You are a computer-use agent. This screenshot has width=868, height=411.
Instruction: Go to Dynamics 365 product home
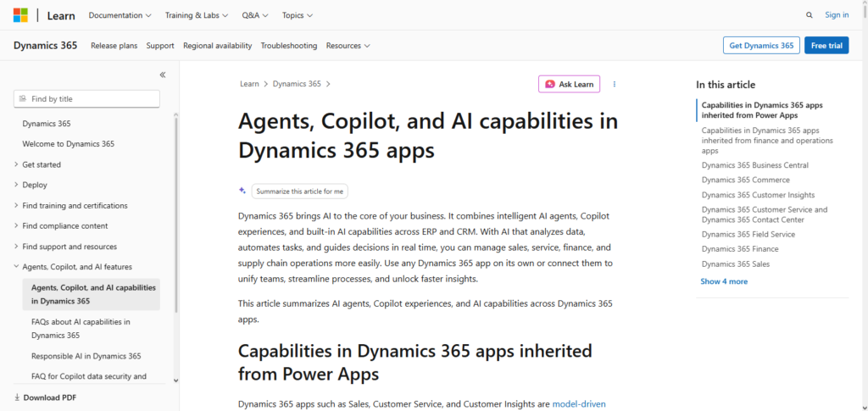(46, 46)
